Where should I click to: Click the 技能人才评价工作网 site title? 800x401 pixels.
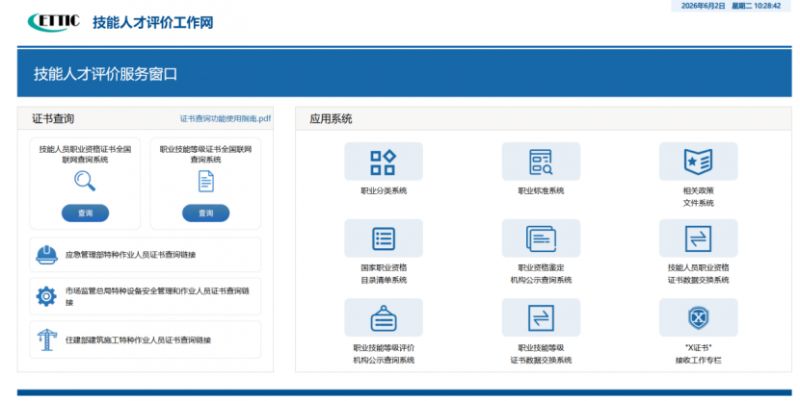click(x=153, y=22)
